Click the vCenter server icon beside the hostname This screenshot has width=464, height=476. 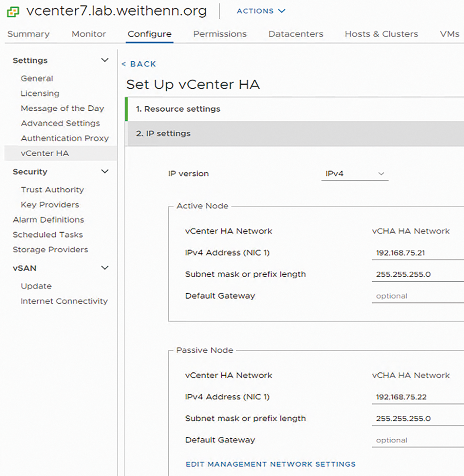coord(13,12)
